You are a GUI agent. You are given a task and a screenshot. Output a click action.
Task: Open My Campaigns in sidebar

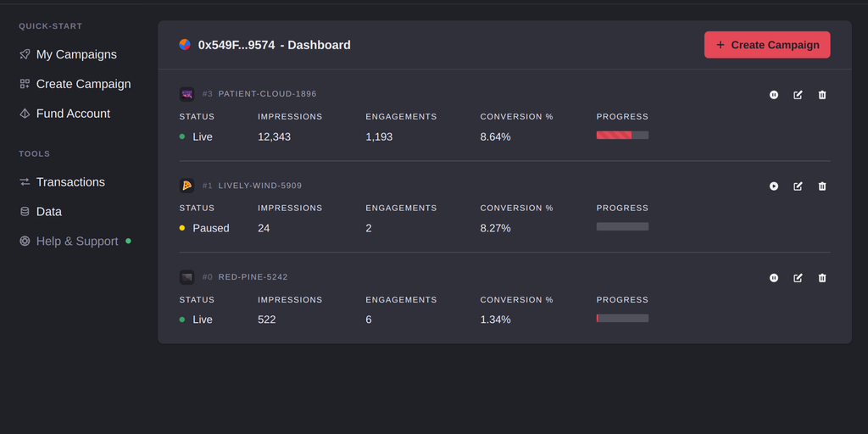[x=76, y=54]
